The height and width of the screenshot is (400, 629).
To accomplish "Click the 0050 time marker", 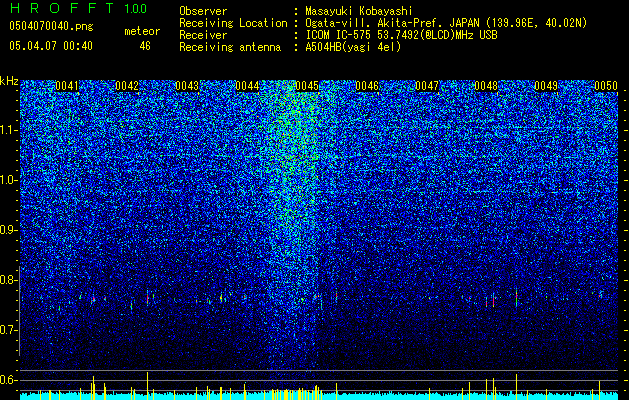I will pyautogui.click(x=606, y=86).
